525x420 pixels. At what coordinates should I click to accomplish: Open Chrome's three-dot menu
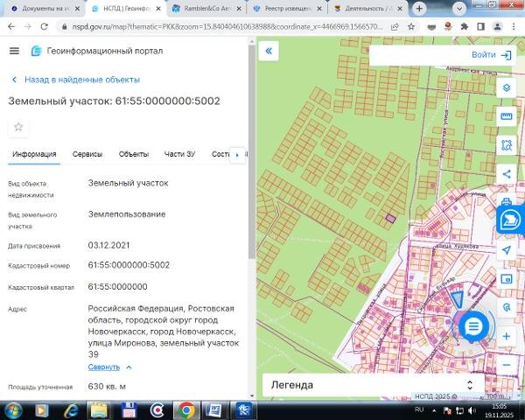pos(514,27)
